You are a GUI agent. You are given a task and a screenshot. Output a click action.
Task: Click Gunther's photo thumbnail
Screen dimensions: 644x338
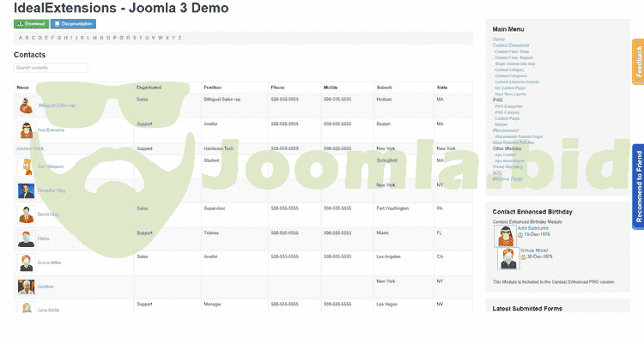(27, 287)
